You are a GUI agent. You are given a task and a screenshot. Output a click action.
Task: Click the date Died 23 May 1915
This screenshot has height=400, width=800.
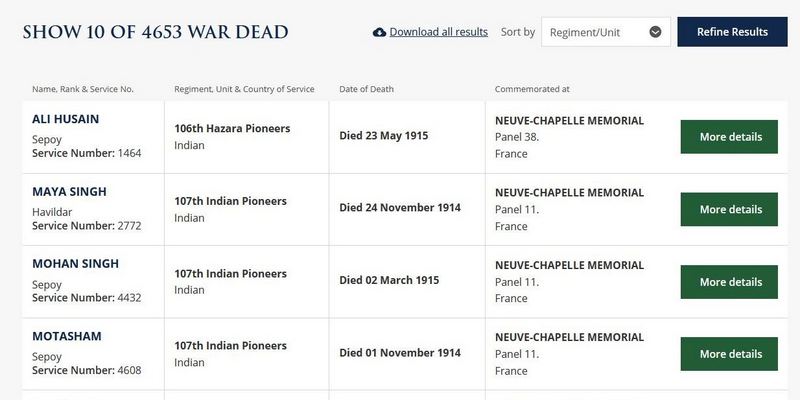[384, 136]
